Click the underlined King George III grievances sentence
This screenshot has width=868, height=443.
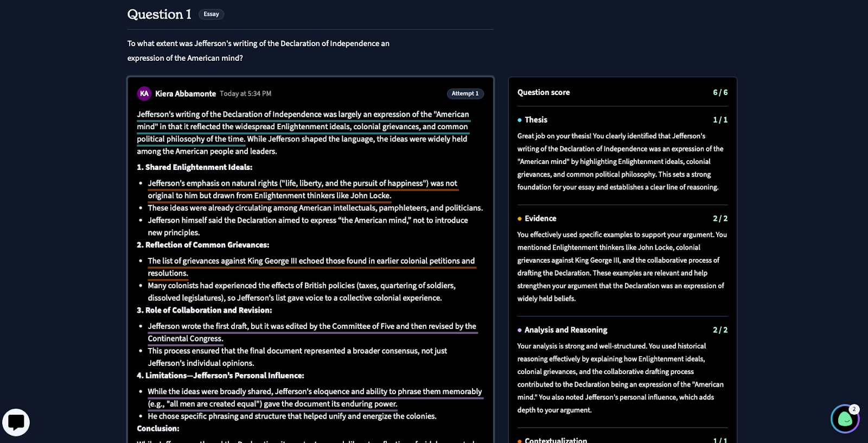tap(311, 267)
